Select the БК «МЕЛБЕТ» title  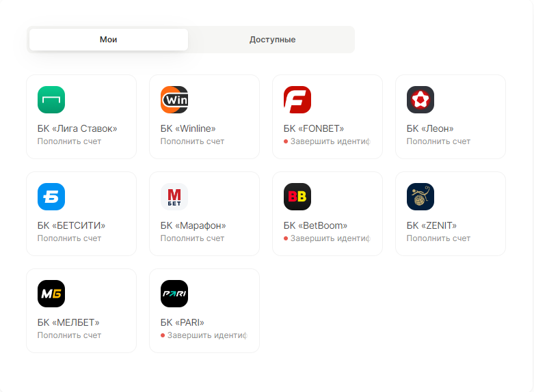[x=68, y=322]
